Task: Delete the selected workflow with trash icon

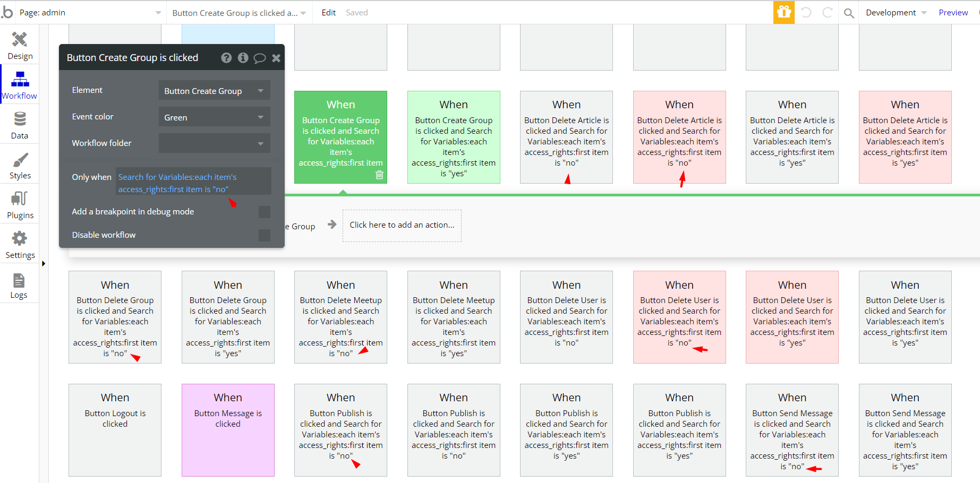Action: pos(379,175)
